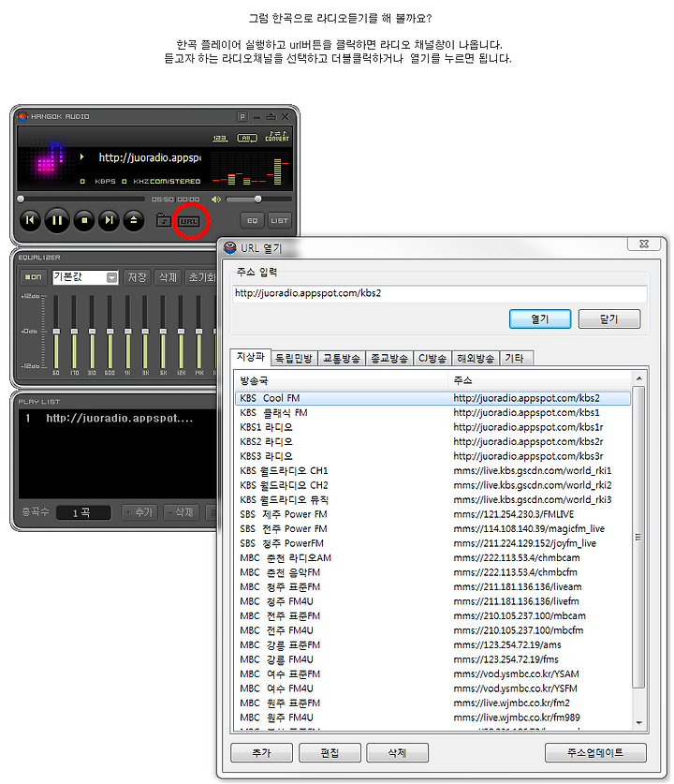Image resolution: width=674 pixels, height=784 pixels.
Task: Click the 열기 button
Action: coord(540,319)
